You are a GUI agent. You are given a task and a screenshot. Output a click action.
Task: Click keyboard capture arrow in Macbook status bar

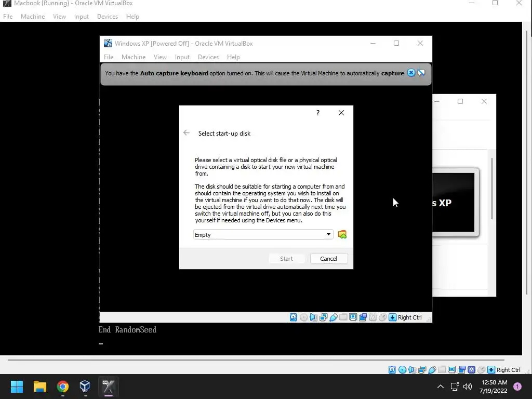pyautogui.click(x=491, y=369)
